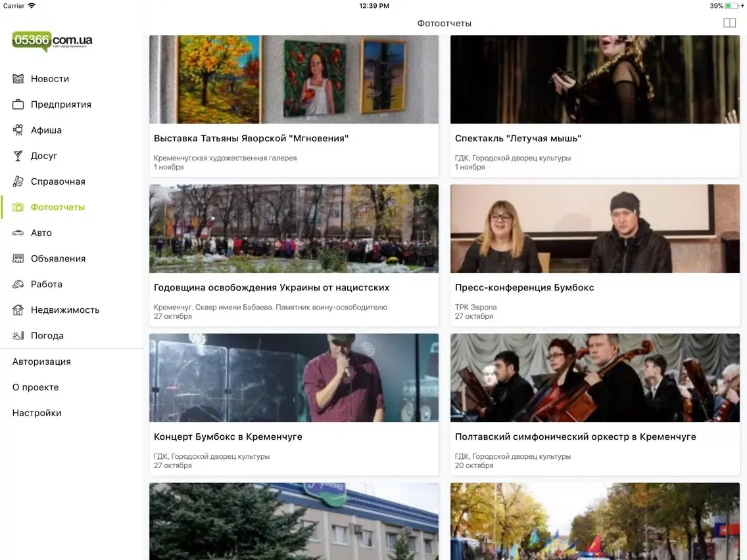This screenshot has height=560, width=747.
Task: Click the Фотоотчеты camera icon
Action: [x=18, y=207]
